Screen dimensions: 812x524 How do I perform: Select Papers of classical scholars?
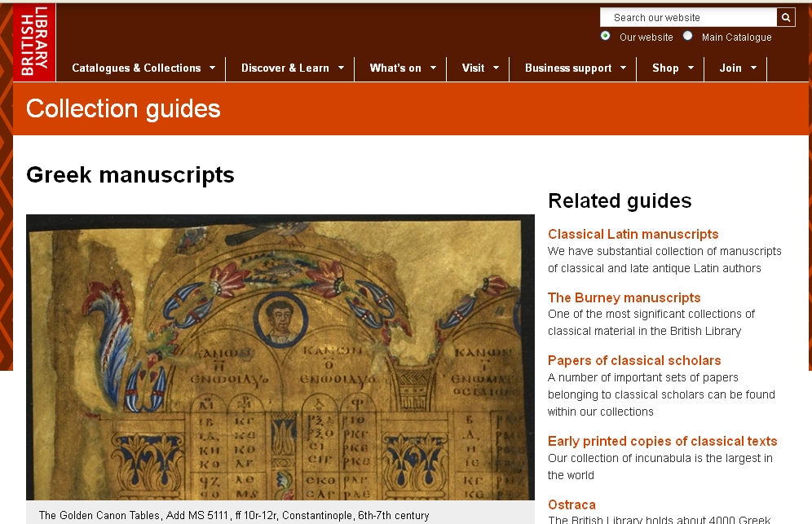pyautogui.click(x=634, y=360)
